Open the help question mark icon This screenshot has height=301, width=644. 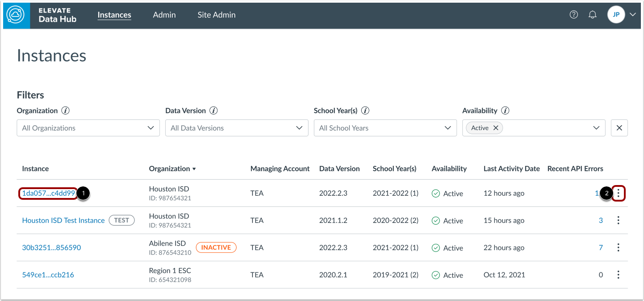(574, 15)
